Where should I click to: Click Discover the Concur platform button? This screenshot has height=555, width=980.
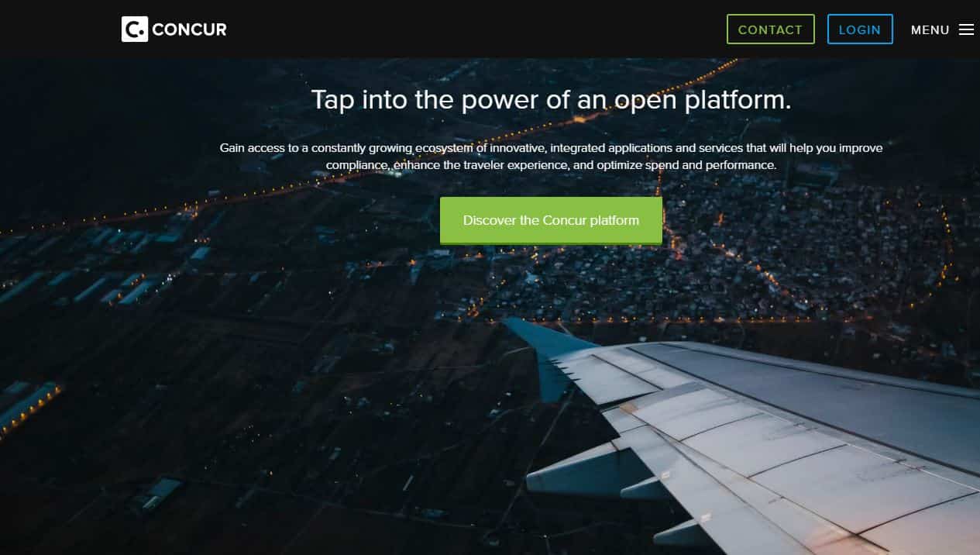(551, 221)
